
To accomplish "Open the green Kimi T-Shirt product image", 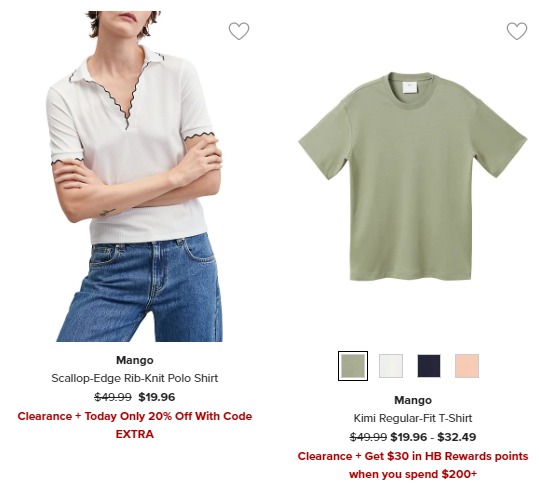I will (x=412, y=176).
